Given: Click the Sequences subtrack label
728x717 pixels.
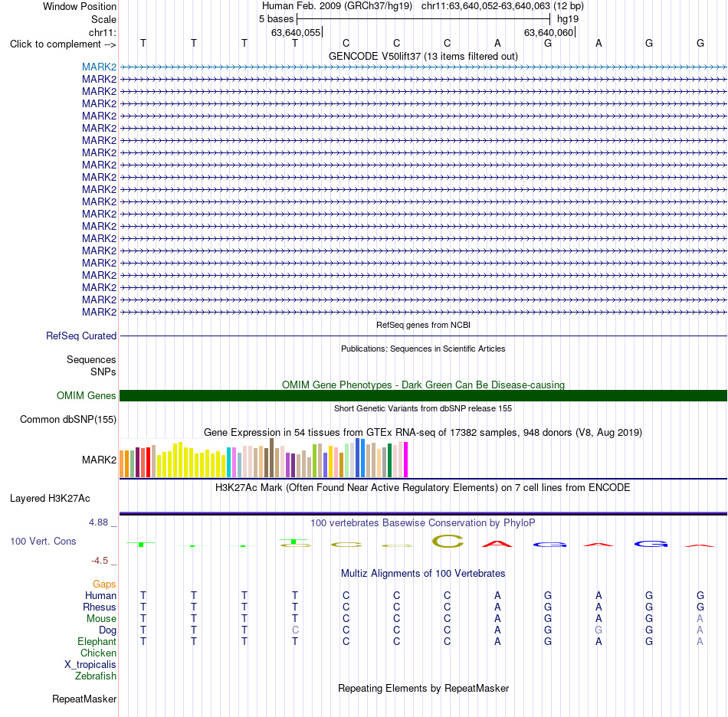Looking at the screenshot, I should click(x=91, y=360).
